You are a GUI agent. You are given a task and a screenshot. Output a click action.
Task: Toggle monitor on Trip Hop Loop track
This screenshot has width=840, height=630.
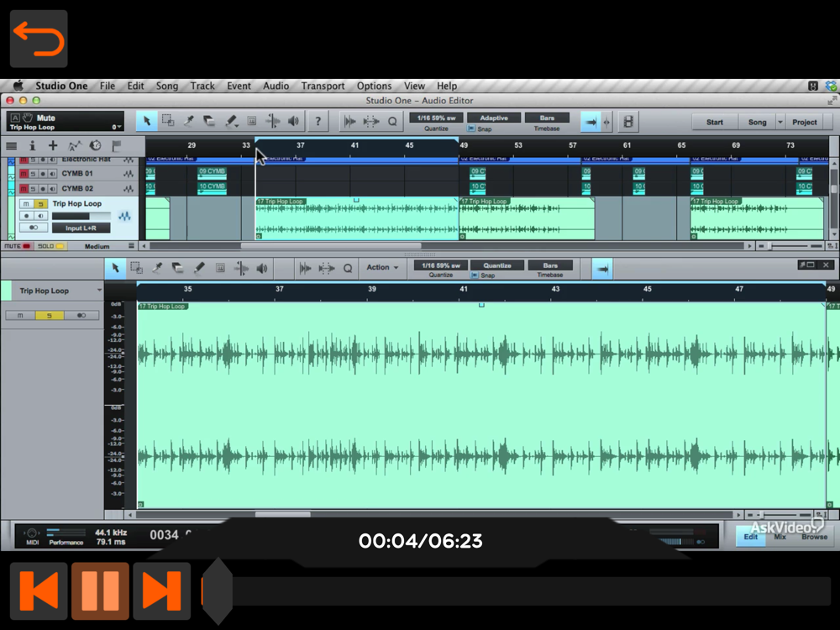40,215
